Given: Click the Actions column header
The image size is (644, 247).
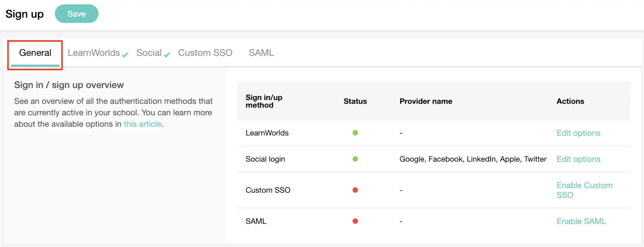Looking at the screenshot, I should coord(570,101).
